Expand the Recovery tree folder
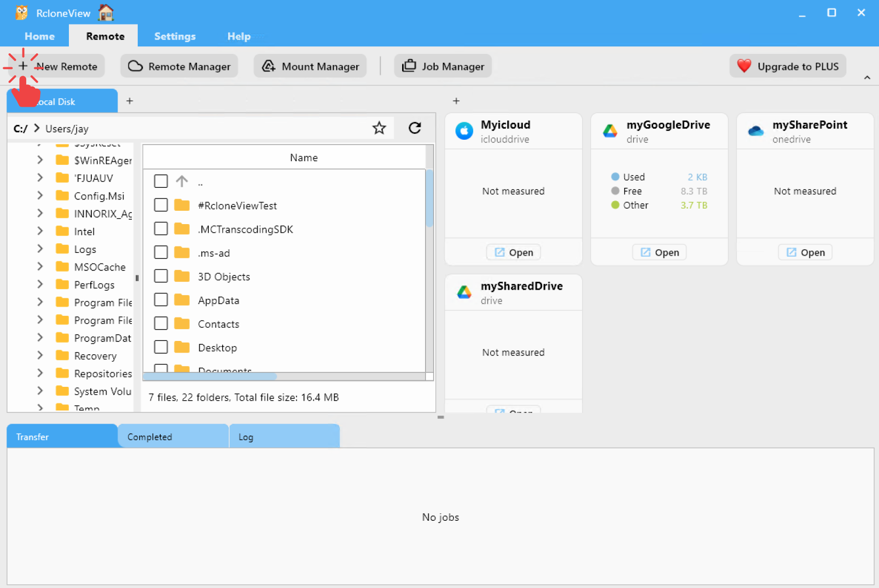 pyautogui.click(x=40, y=355)
